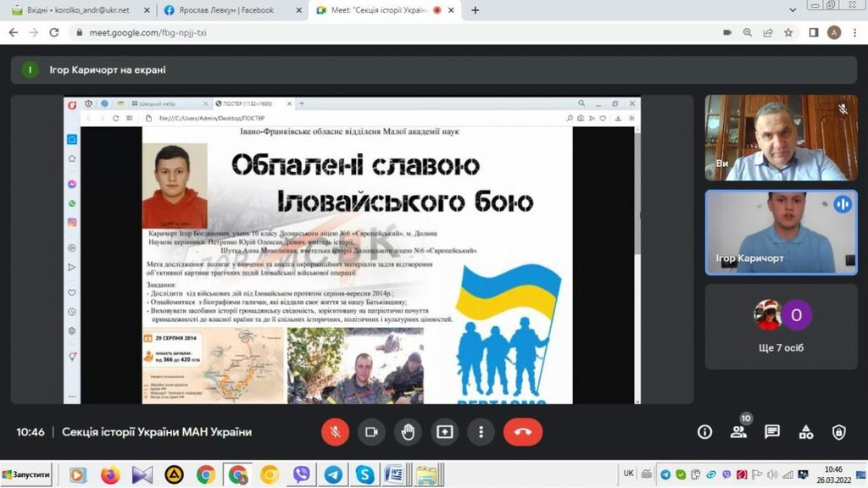
Task: Raise hand in the meeting
Action: (408, 432)
